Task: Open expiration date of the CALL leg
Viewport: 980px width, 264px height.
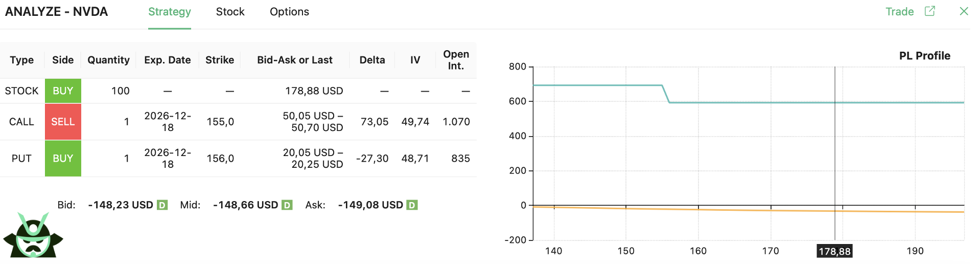Action: (x=168, y=122)
